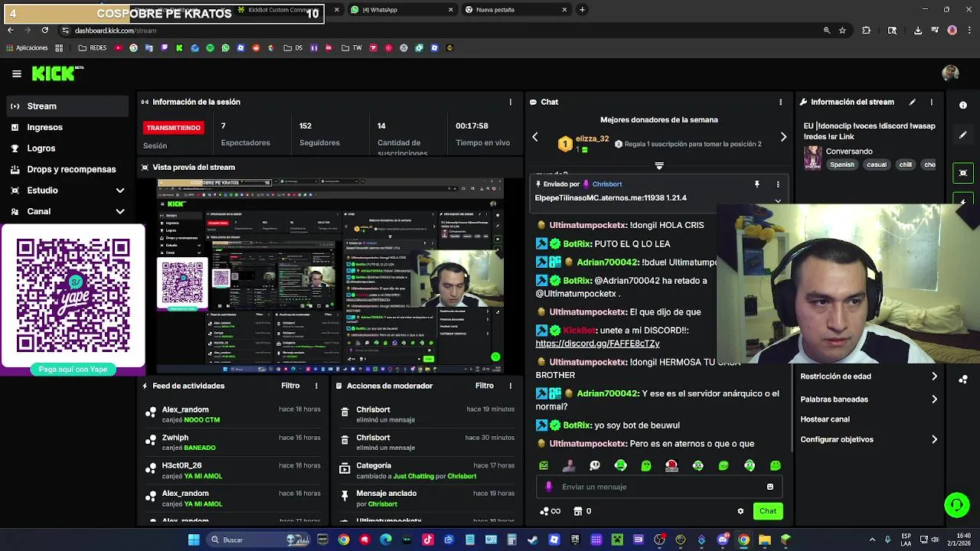Open the TW bookmarks folder
The height and width of the screenshot is (551, 980).
point(352,48)
